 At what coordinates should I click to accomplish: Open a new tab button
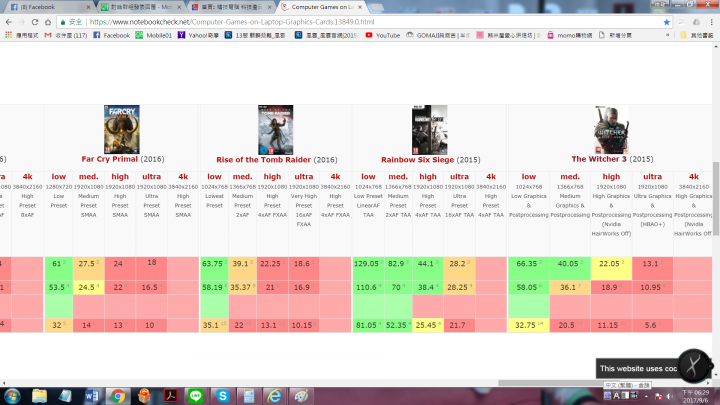[x=377, y=7]
